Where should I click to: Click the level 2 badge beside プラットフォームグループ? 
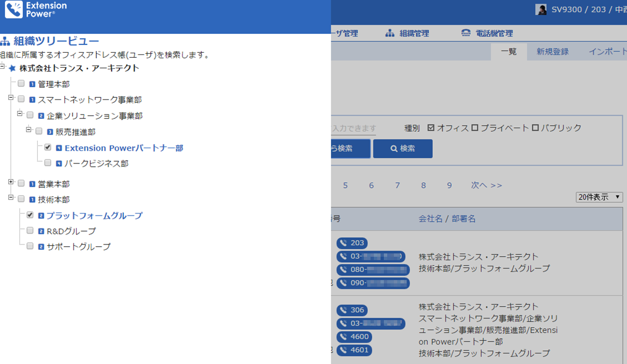point(41,216)
